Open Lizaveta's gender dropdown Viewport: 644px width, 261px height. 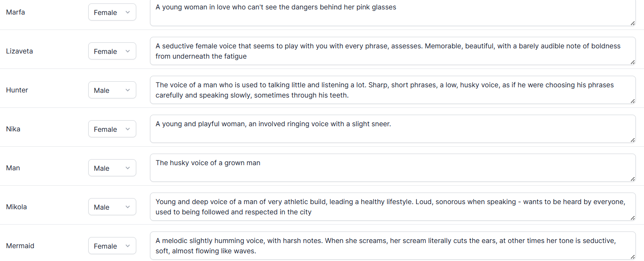coord(112,51)
